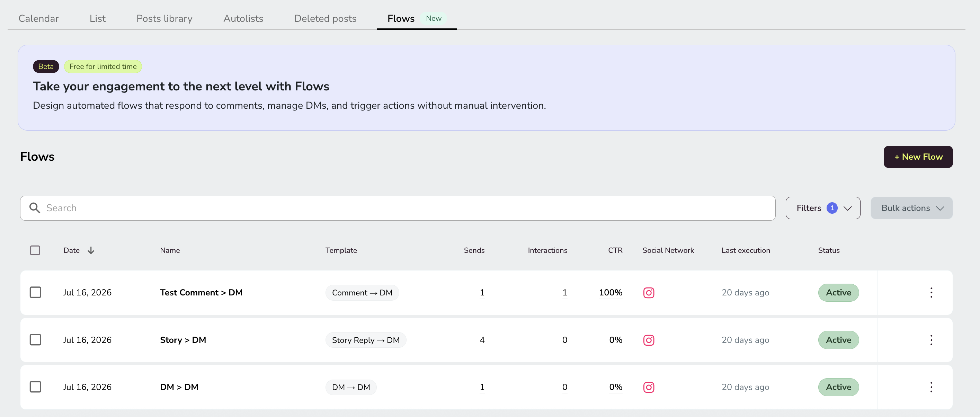Click the search magnifier icon

pos(35,208)
